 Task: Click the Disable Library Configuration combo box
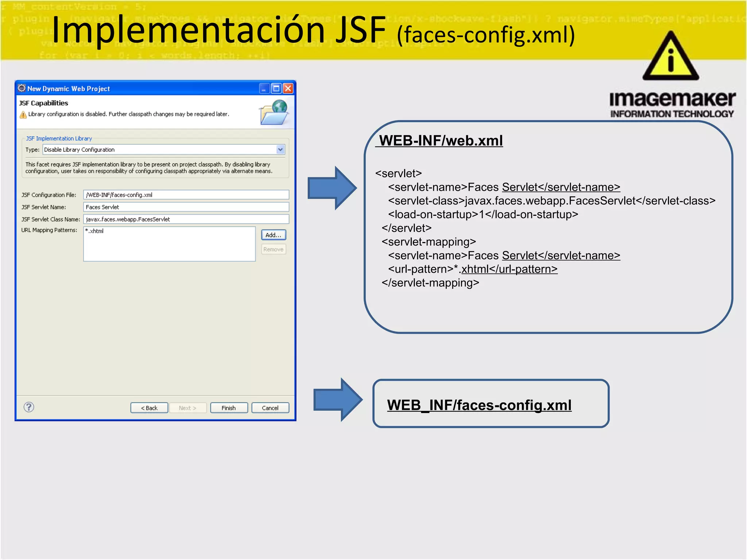coord(164,149)
